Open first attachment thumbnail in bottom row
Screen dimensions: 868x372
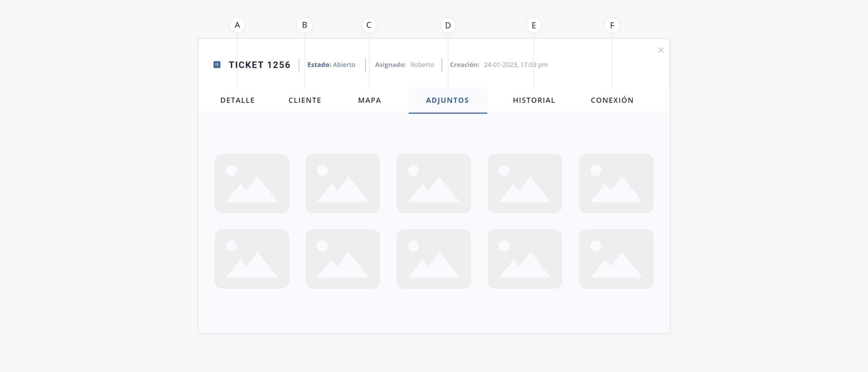[252, 259]
